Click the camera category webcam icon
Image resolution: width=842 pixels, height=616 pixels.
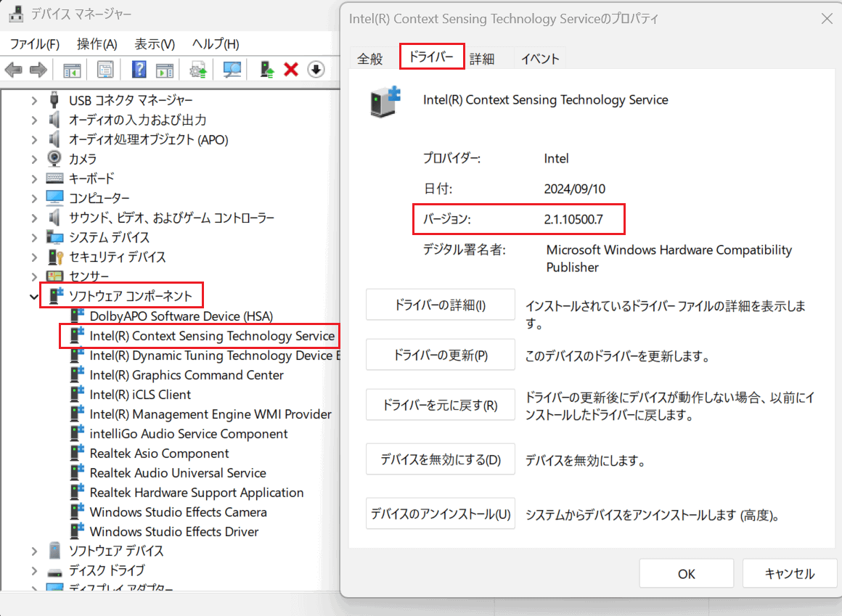54,159
